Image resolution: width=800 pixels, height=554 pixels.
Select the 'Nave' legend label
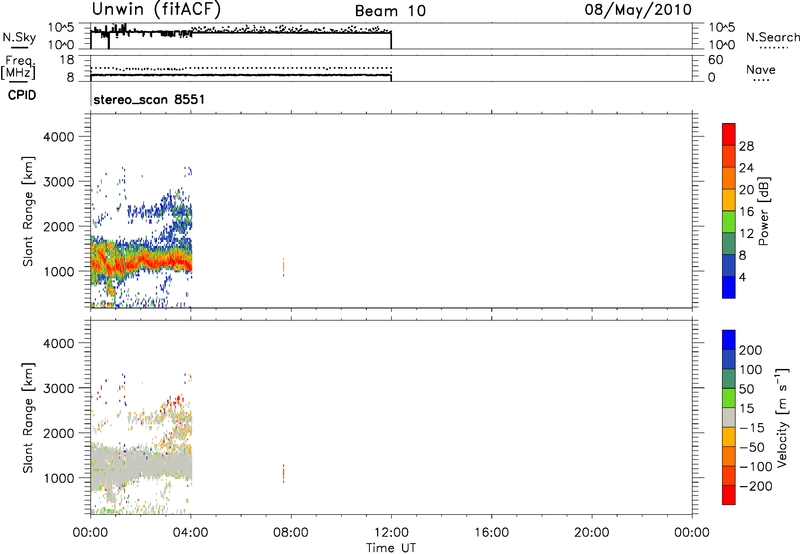pos(761,69)
